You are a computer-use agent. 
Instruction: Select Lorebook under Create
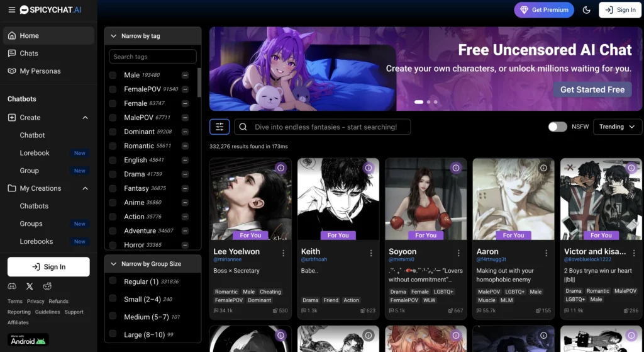click(x=35, y=153)
